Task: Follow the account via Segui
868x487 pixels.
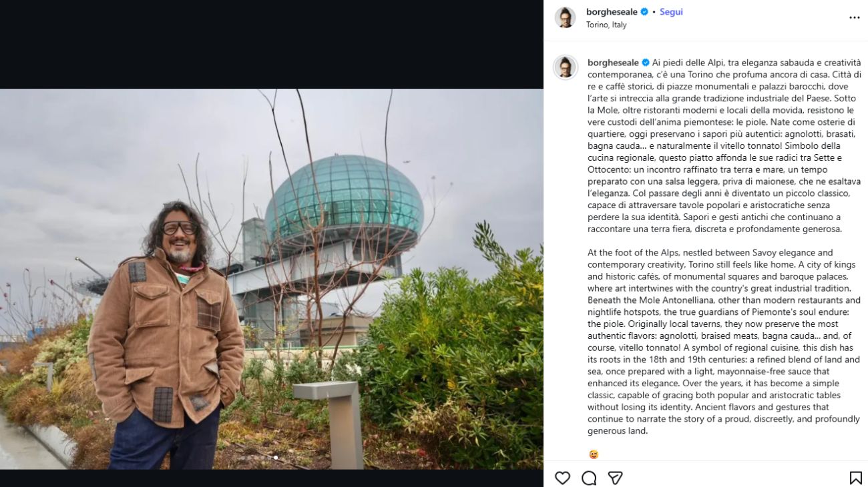Action: pyautogui.click(x=671, y=12)
